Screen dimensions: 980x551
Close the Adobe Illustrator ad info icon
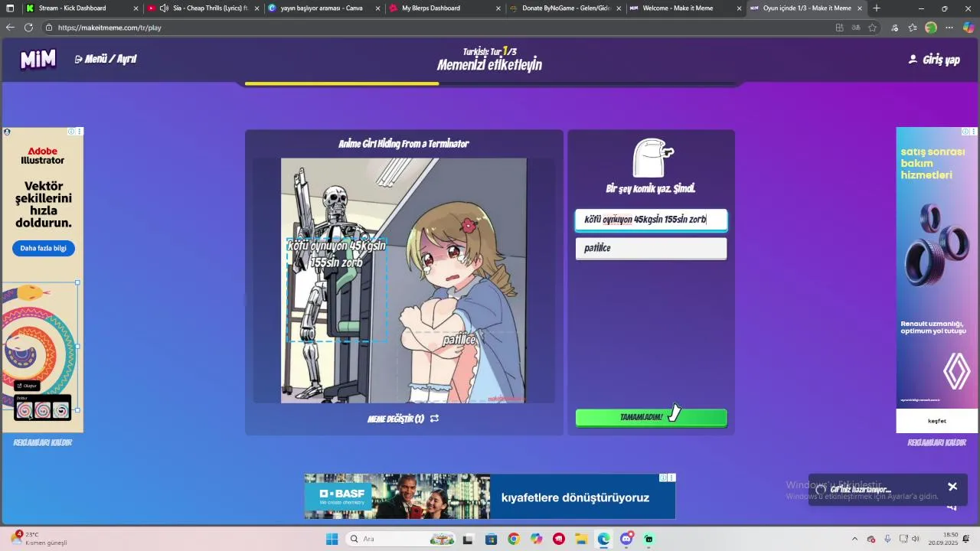click(x=71, y=132)
